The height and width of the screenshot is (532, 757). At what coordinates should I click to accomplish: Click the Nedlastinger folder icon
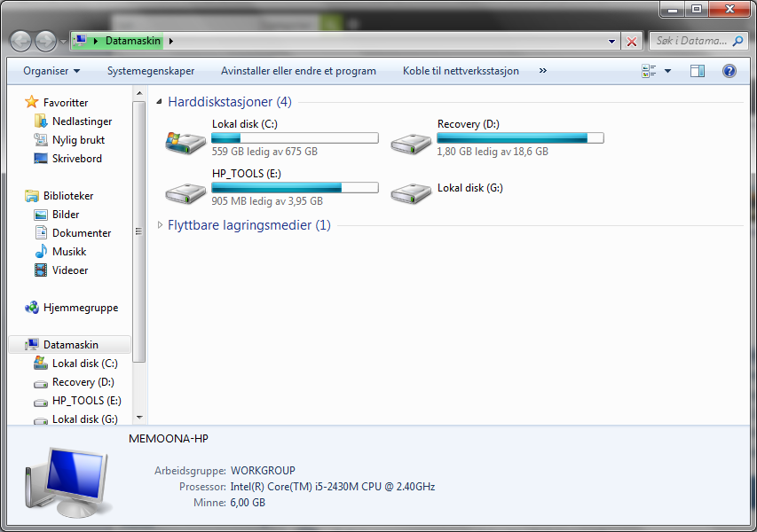(41, 121)
